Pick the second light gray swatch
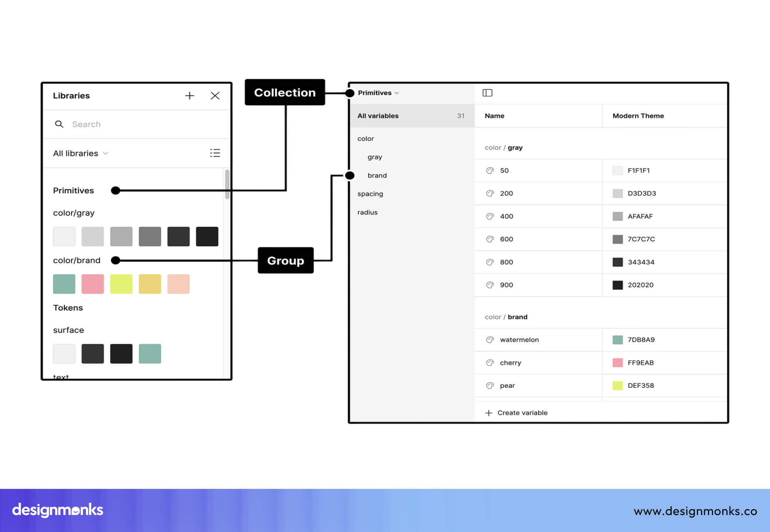The height and width of the screenshot is (532, 770). 93,236
